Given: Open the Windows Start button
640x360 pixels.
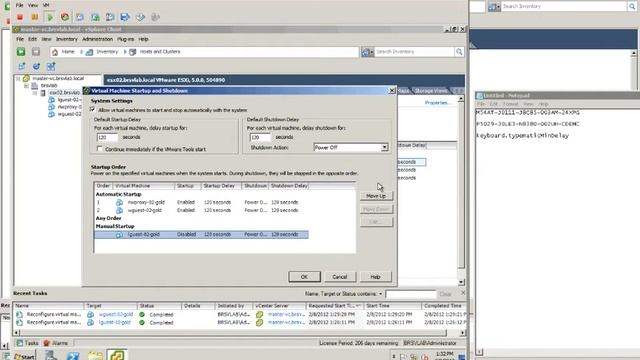Looking at the screenshot, I should click(x=24, y=356).
